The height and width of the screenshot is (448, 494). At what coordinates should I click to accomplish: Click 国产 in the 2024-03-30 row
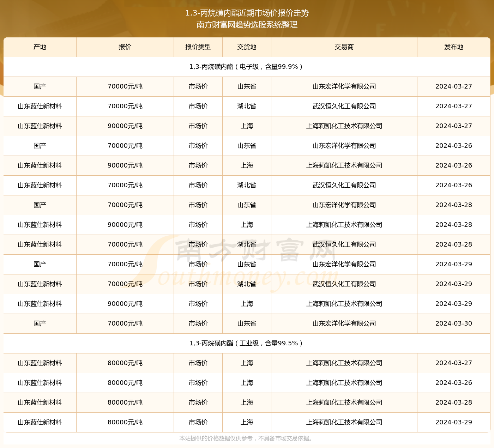[40, 323]
